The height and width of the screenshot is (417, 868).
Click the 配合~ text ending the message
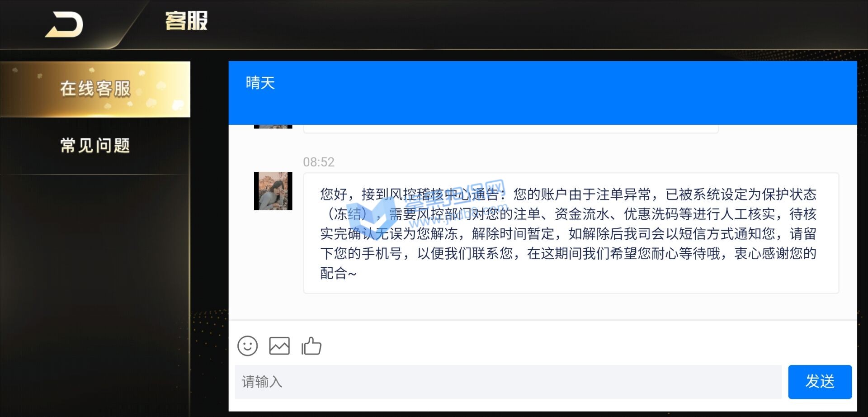[338, 273]
